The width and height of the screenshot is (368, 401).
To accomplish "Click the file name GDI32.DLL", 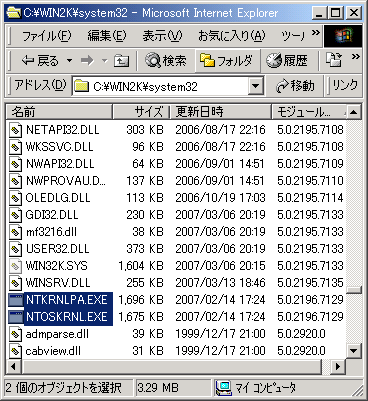I will [52, 215].
